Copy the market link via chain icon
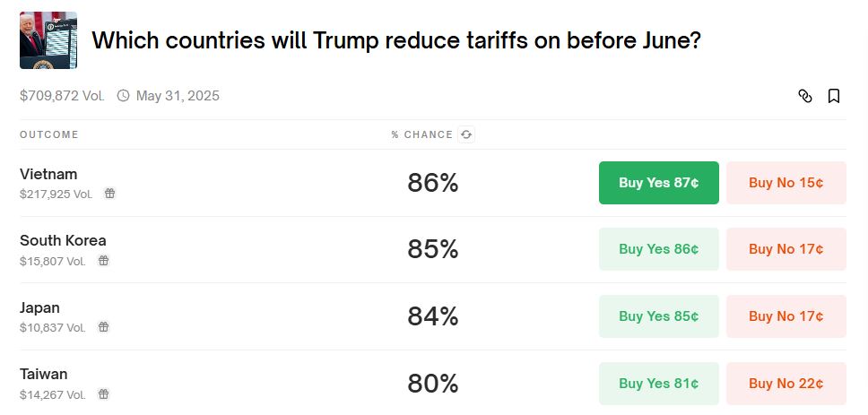This screenshot has width=868, height=415. coord(805,96)
